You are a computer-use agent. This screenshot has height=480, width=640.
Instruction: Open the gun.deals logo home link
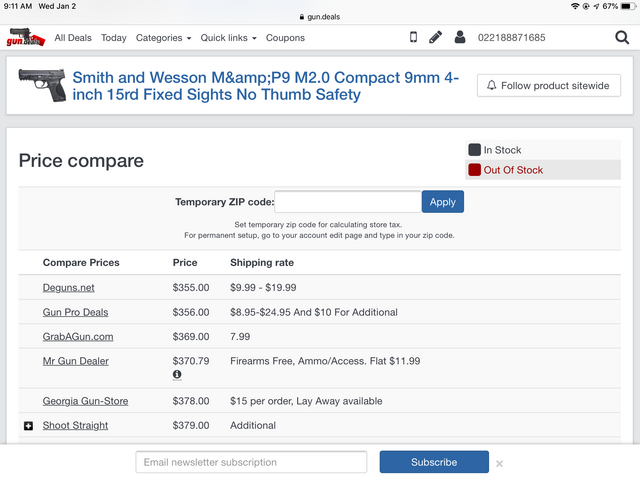tap(26, 37)
